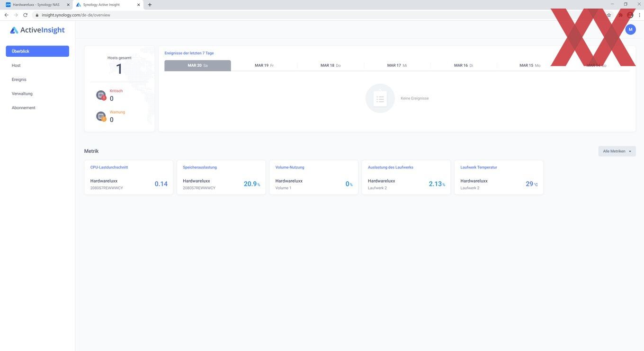
Task: Close the Synology Active Insight tab
Action: pyautogui.click(x=138, y=5)
